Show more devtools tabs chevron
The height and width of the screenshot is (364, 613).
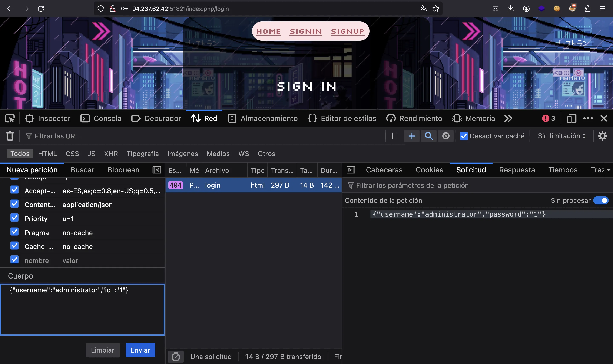point(508,118)
